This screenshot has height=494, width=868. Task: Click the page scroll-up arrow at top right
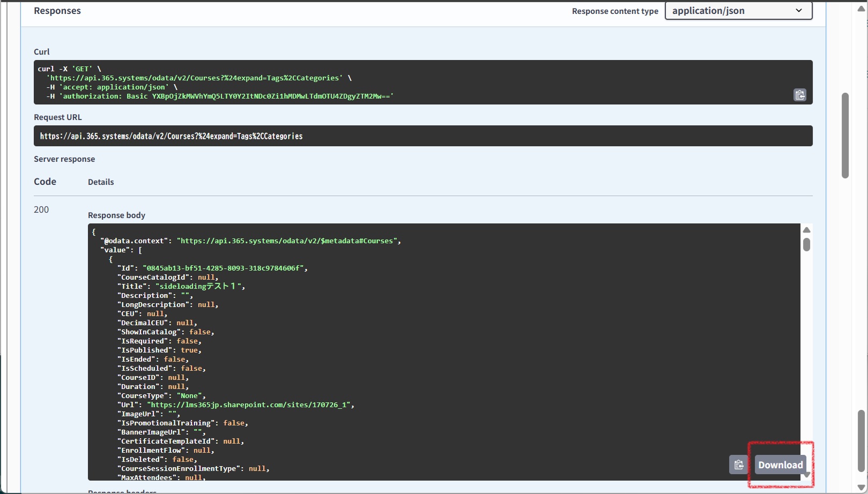(x=861, y=9)
